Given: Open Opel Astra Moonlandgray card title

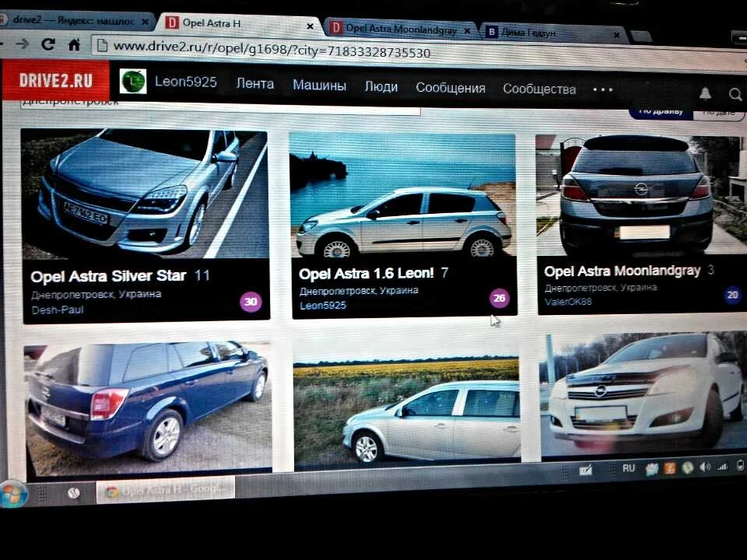Looking at the screenshot, I should click(622, 271).
